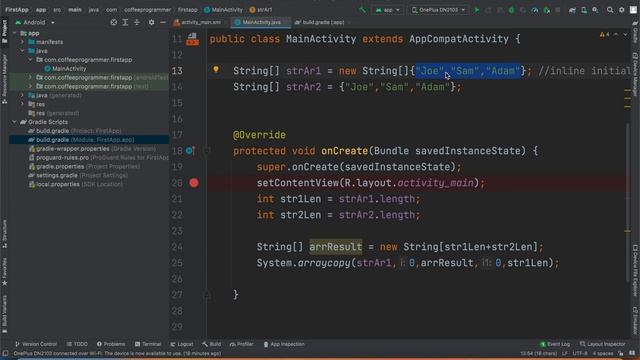Expand the androidTest package node
The width and height of the screenshot is (640, 360).
31,78
